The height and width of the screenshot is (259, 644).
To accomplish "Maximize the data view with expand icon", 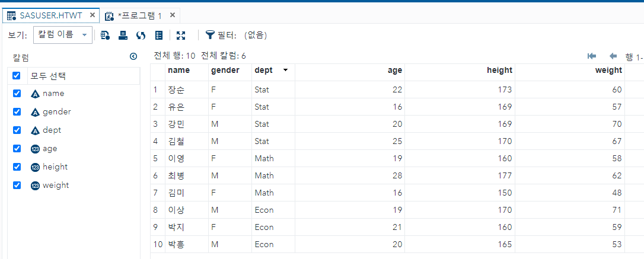I will pos(181,35).
